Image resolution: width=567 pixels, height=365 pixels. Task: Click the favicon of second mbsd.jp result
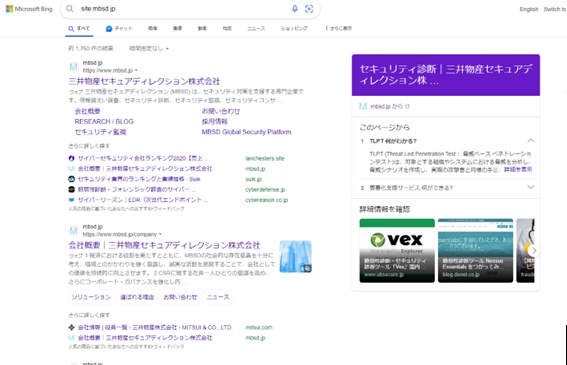click(74, 230)
